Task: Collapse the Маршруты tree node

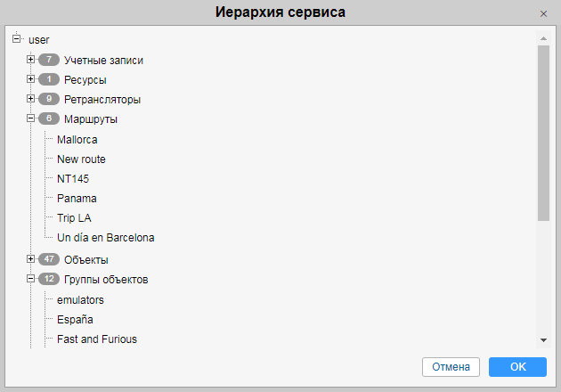Action: point(30,118)
